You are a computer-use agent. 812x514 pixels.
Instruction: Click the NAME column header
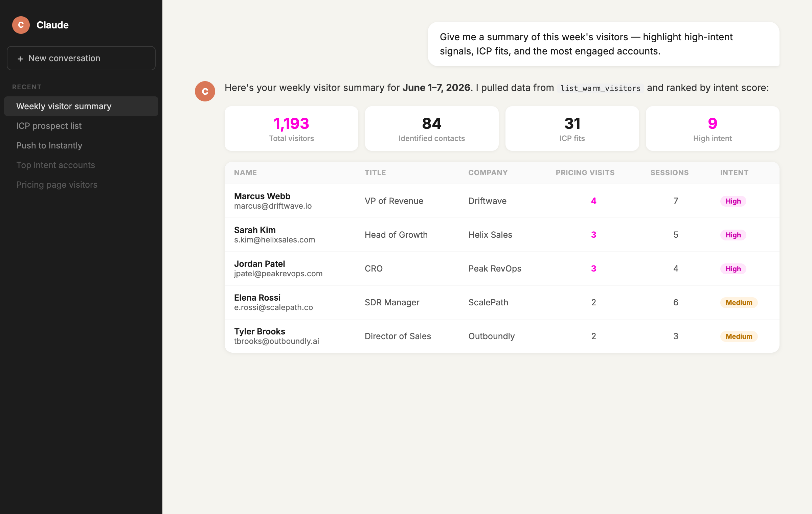pos(245,172)
